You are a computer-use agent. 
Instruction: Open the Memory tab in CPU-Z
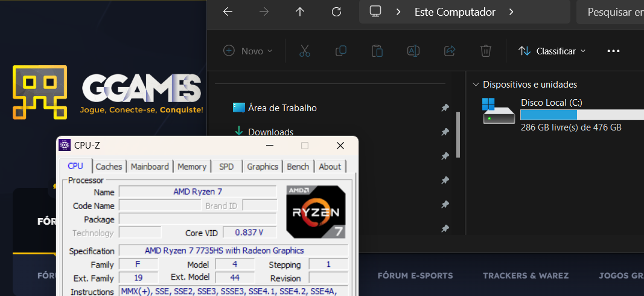click(x=192, y=167)
